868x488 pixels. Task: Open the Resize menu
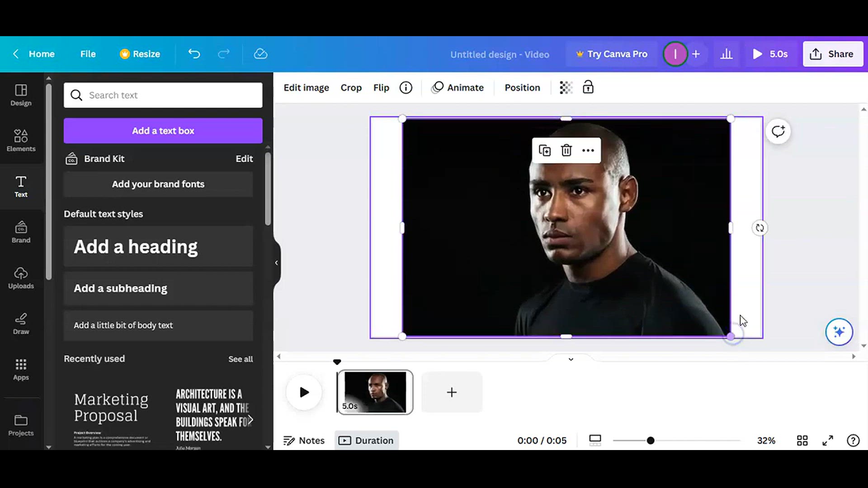coord(140,54)
